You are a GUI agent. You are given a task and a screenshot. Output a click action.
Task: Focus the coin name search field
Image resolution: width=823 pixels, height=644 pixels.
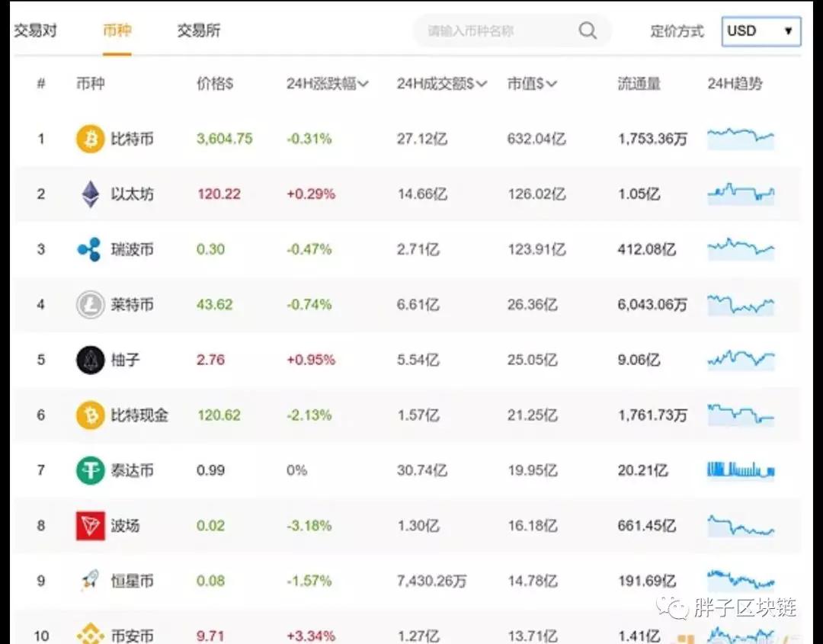pyautogui.click(x=512, y=31)
